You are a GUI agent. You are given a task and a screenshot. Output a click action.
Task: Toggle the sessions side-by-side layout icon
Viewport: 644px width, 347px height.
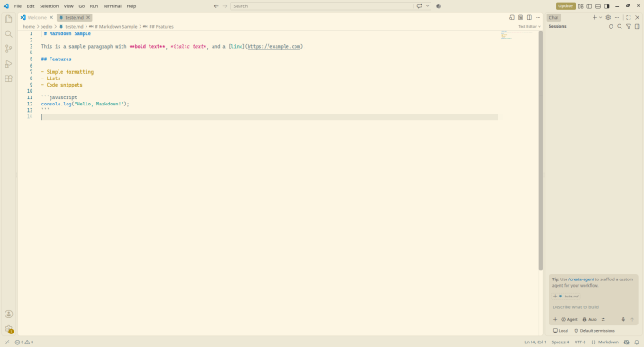(x=638, y=27)
